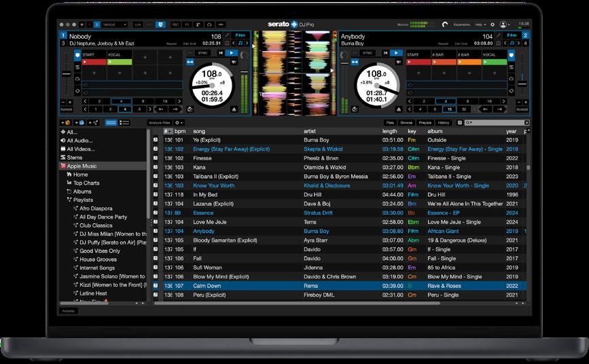Shift key up arrow on deck 2
589x364 pixels.
coord(518,43)
